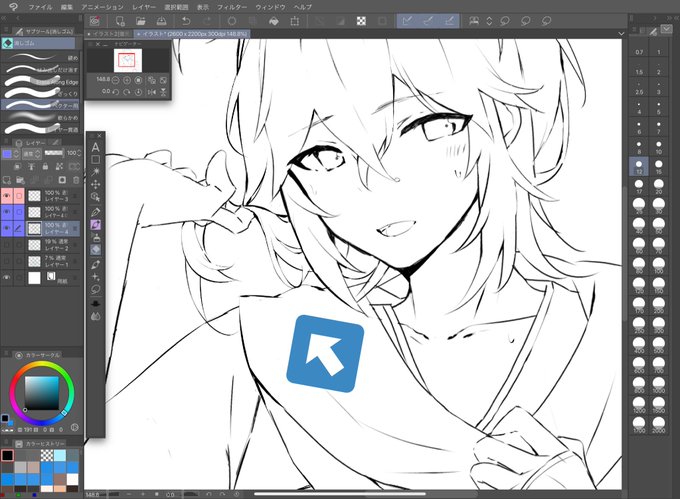Open the アニメーション menu
Viewport: 680px width, 499px height.
point(102,7)
